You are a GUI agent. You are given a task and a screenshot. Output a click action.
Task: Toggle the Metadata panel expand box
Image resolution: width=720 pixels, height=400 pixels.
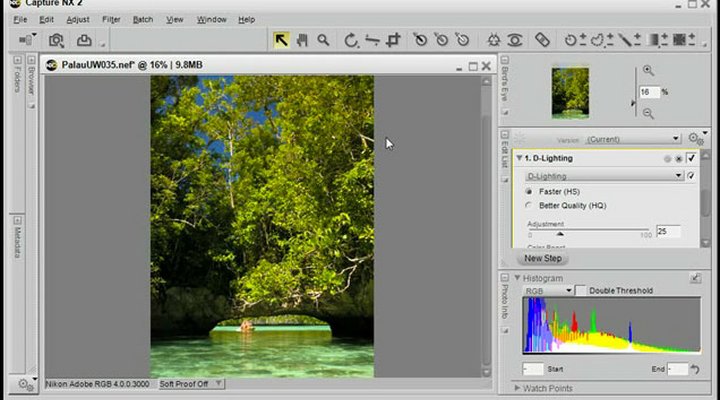pyautogui.click(x=17, y=221)
